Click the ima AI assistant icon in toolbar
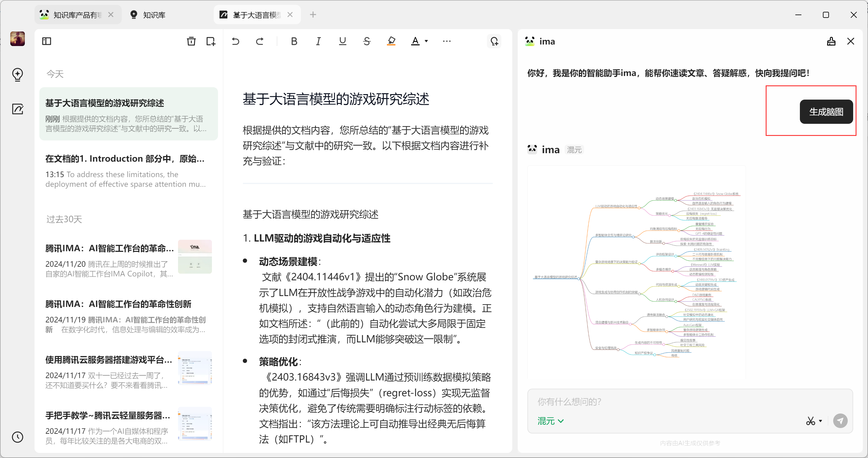 click(x=494, y=41)
